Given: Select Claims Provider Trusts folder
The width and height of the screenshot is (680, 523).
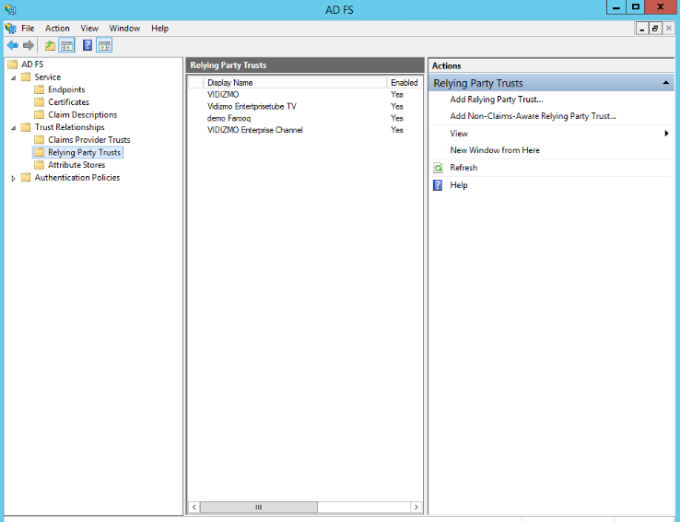Looking at the screenshot, I should coord(89,140).
